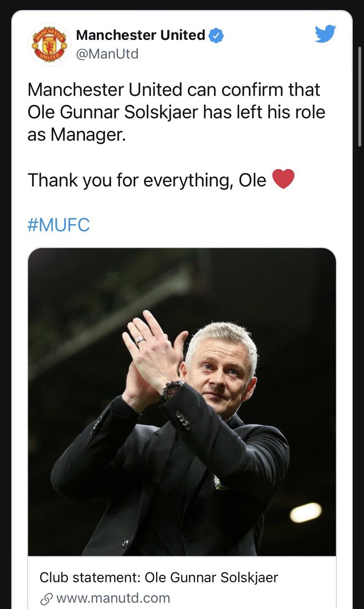Click the 'Thank you for everything, Ole' line
This screenshot has height=609, width=364.
(147, 180)
